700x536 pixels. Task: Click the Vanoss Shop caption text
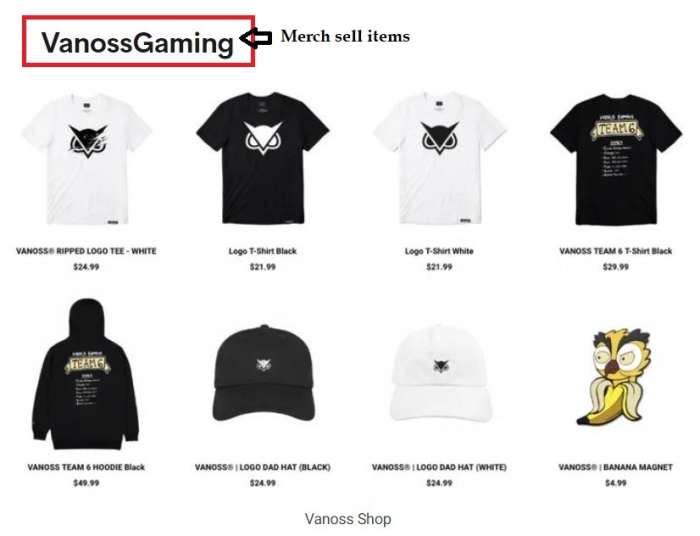pos(348,519)
